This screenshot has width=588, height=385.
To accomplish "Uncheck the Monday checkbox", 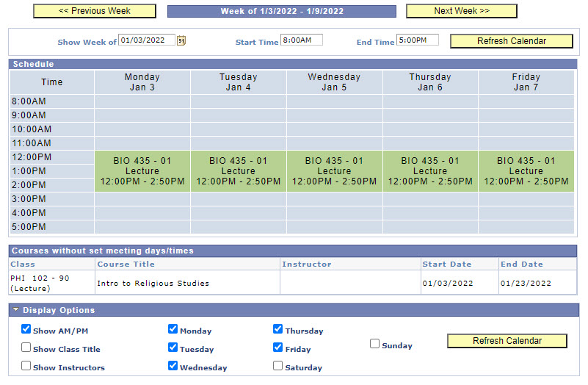I will pos(173,329).
